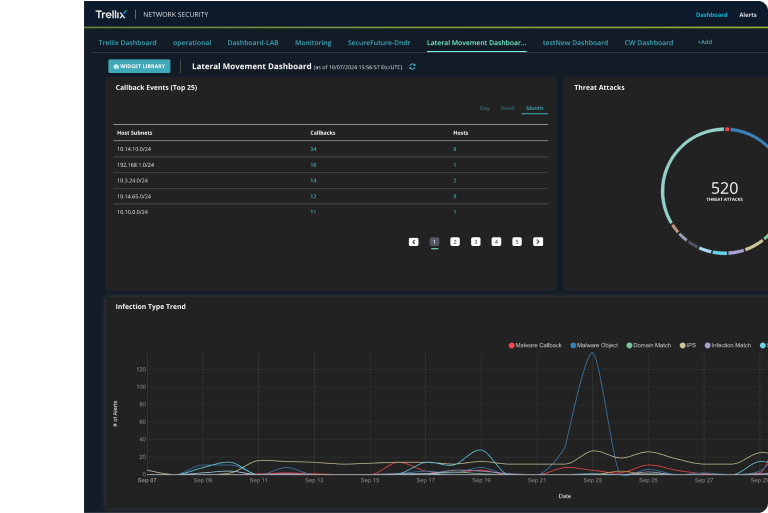Viewport: 768px width, 513px height.
Task: Click the Threat Attacks widget title
Action: pos(599,88)
